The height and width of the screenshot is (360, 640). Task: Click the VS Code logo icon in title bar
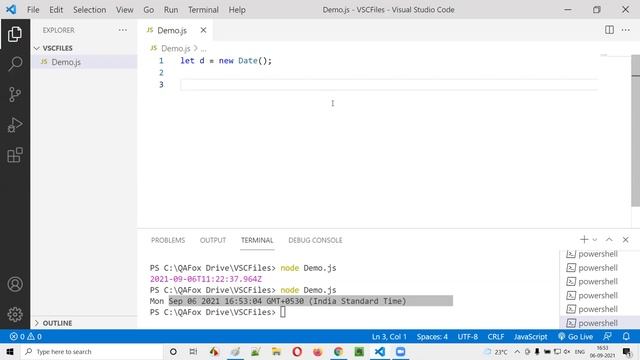(11, 9)
